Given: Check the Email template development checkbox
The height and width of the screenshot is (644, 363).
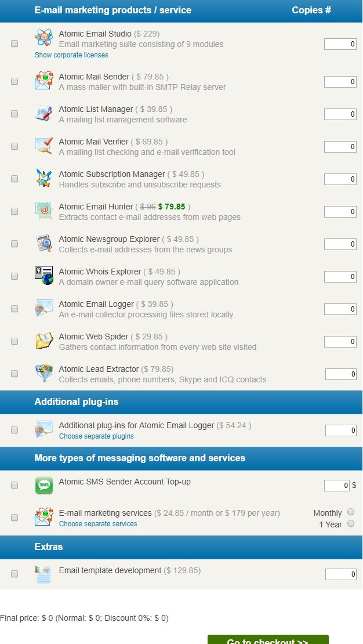Looking at the screenshot, I should (14, 574).
